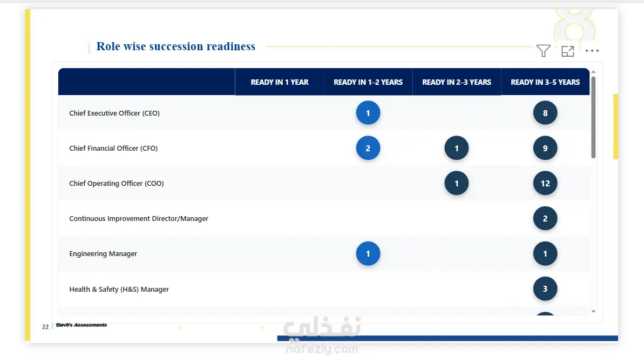
Task: Select the Chief Operating Officer (COO) row
Action: [324, 183]
